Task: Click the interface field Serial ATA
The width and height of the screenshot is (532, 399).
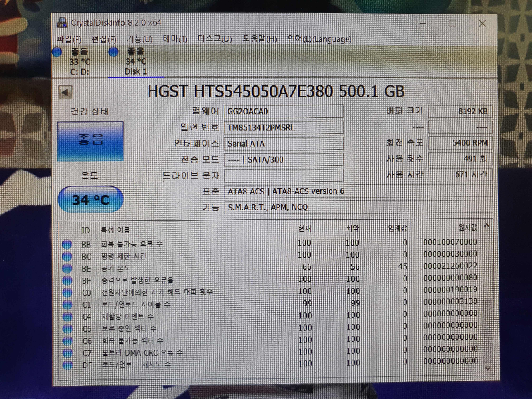Action: [x=284, y=144]
